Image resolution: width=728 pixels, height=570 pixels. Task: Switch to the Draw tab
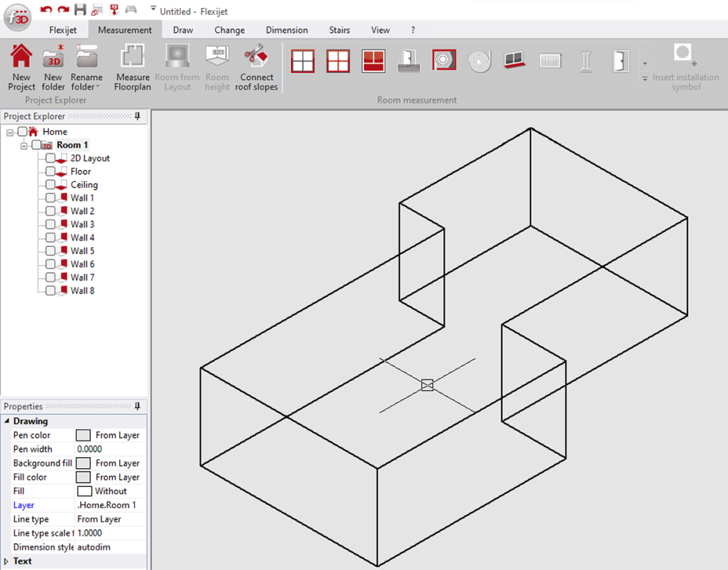tap(182, 30)
